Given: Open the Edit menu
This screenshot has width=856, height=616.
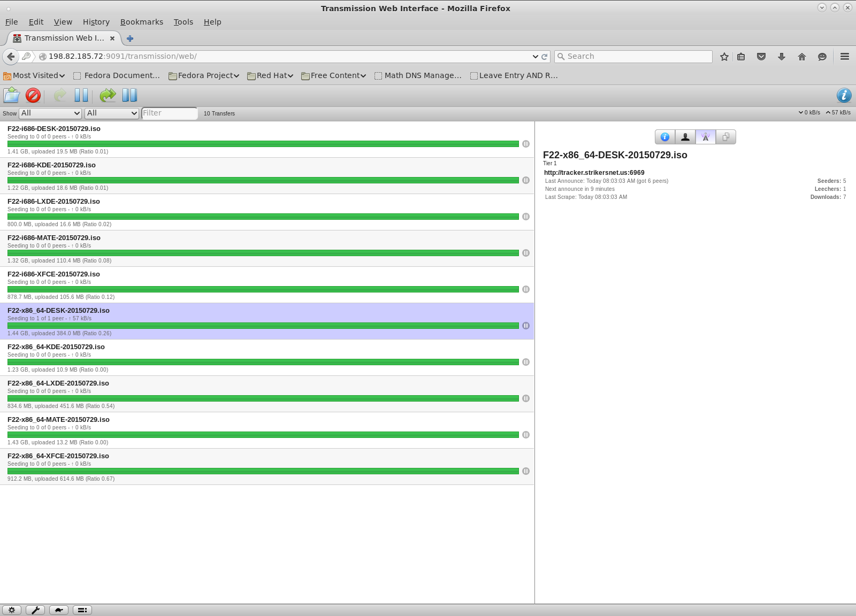Looking at the screenshot, I should 36,22.
